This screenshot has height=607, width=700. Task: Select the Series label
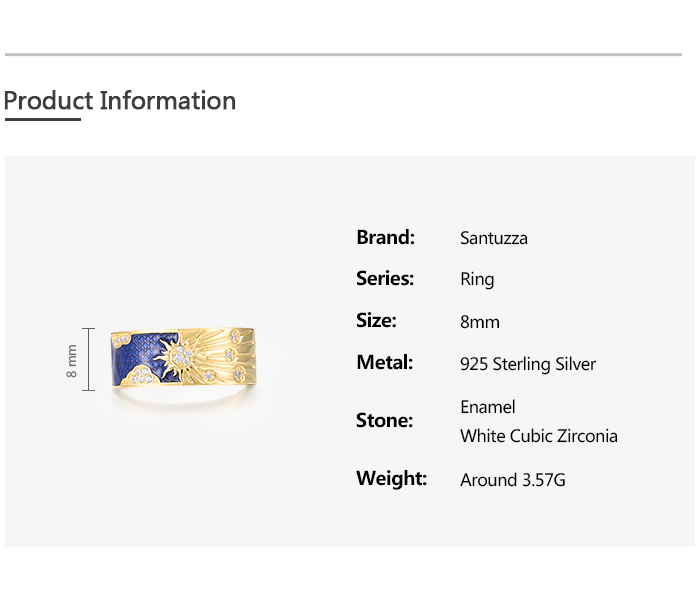pyautogui.click(x=384, y=278)
